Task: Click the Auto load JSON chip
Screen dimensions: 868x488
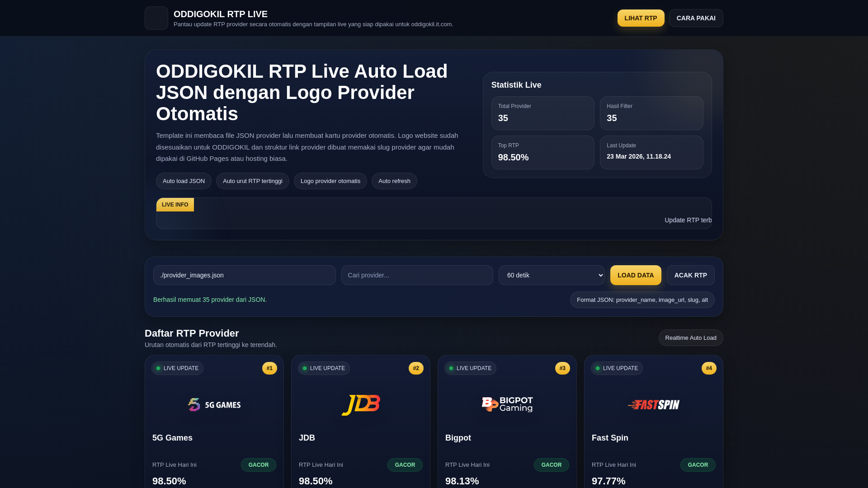Action: click(184, 181)
